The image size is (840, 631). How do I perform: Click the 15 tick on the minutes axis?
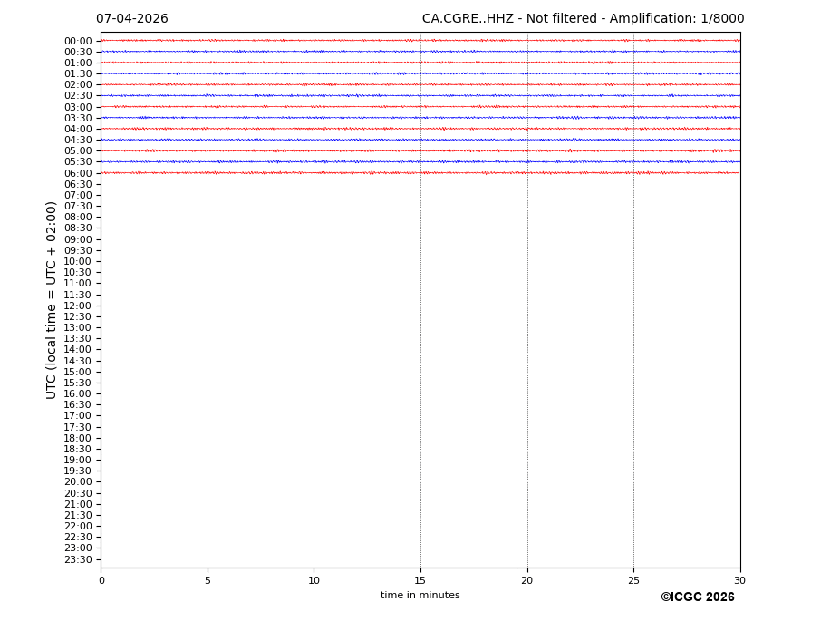pos(420,580)
